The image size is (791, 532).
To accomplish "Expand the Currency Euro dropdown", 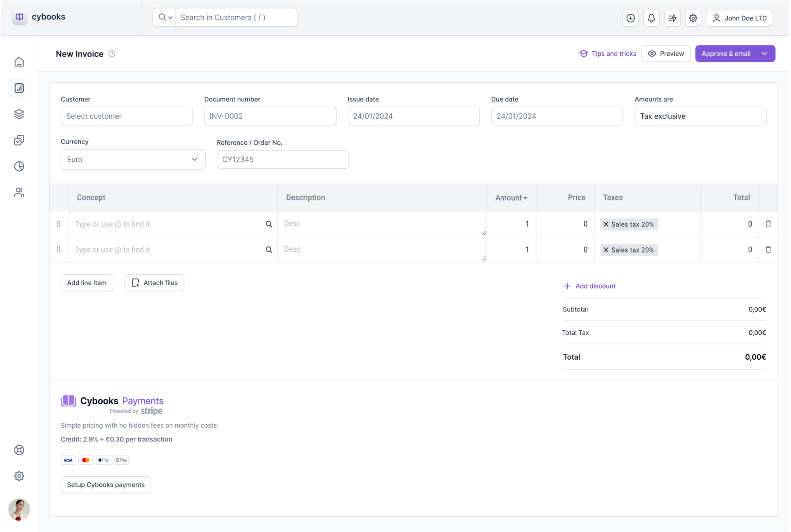I will click(x=133, y=159).
